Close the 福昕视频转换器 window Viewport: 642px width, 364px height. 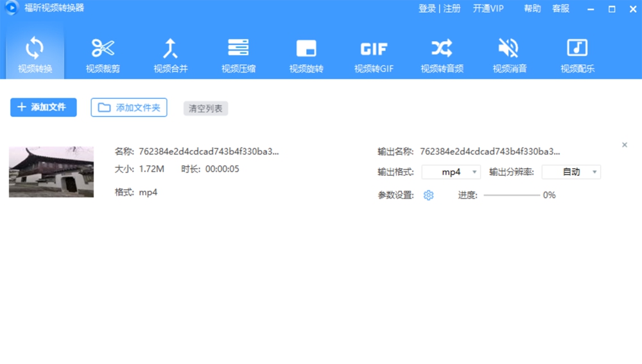tap(632, 9)
